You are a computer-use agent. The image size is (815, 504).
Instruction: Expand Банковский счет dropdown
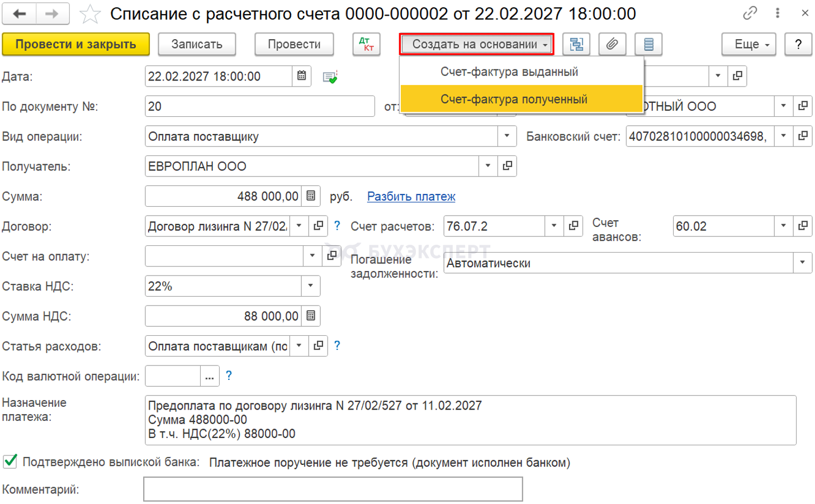pos(784,136)
